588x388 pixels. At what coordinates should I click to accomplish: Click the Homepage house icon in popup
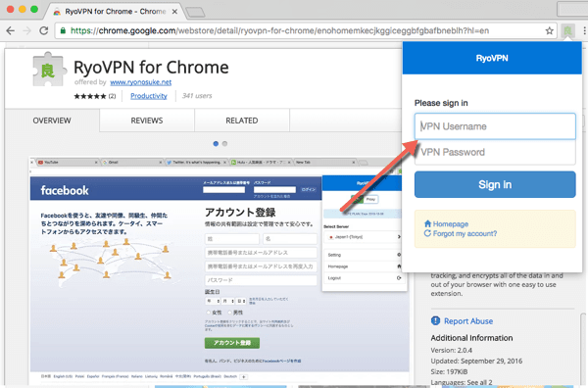click(x=427, y=223)
